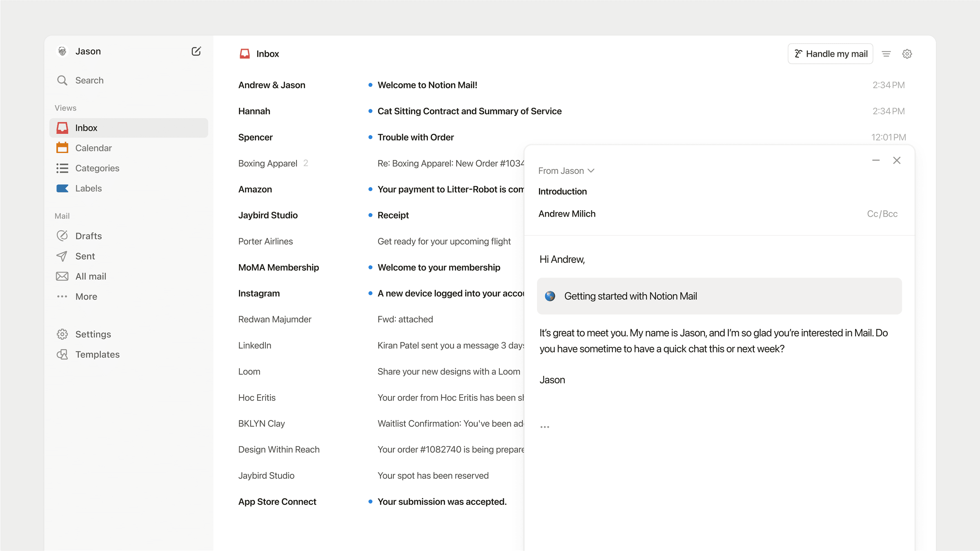The height and width of the screenshot is (551, 980).
Task: Click the Search field in sidebar
Action: 129,80
